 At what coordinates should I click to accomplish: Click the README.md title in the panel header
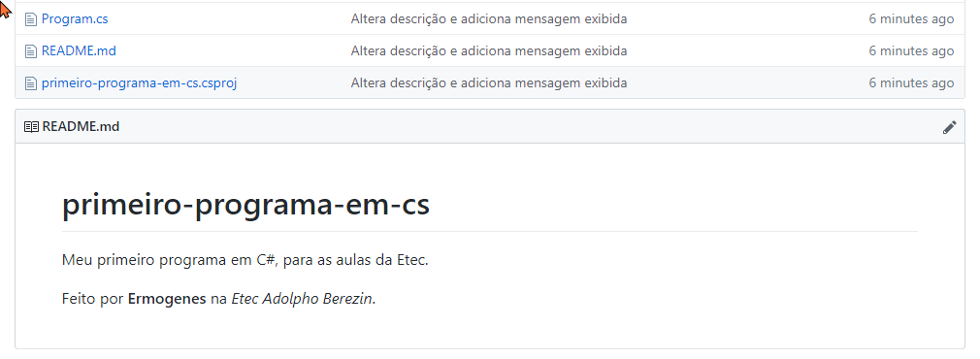tap(81, 127)
